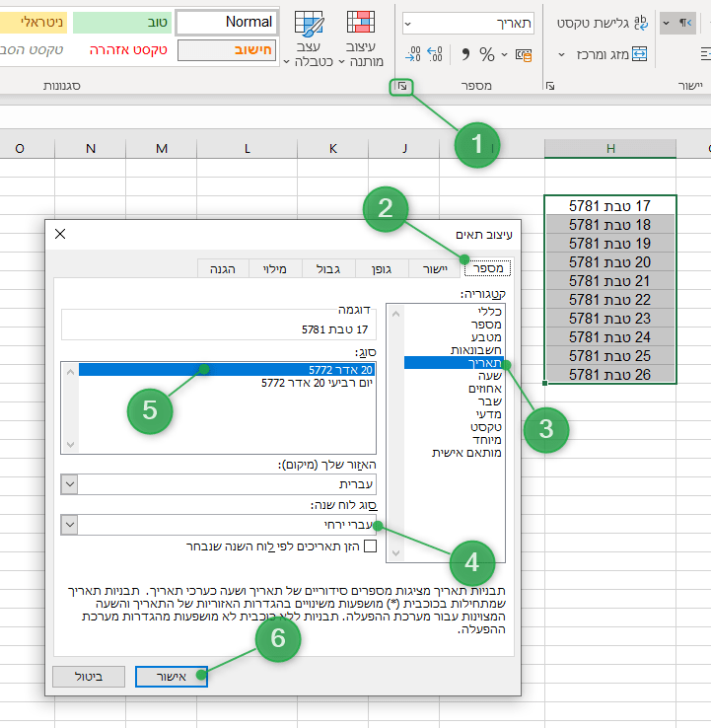Expand Conditional Formatting dropdown arrow
Image resolution: width=711 pixels, height=728 pixels.
click(x=341, y=62)
